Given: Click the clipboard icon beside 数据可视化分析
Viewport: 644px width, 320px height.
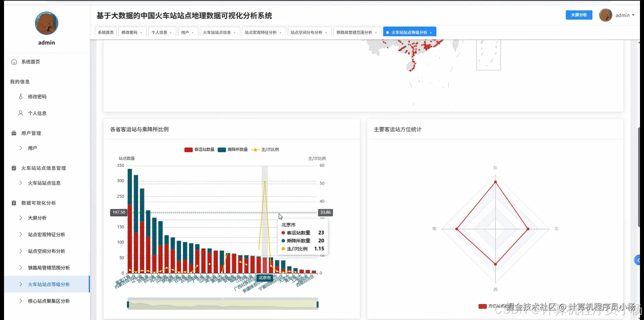Looking at the screenshot, I should (x=14, y=203).
